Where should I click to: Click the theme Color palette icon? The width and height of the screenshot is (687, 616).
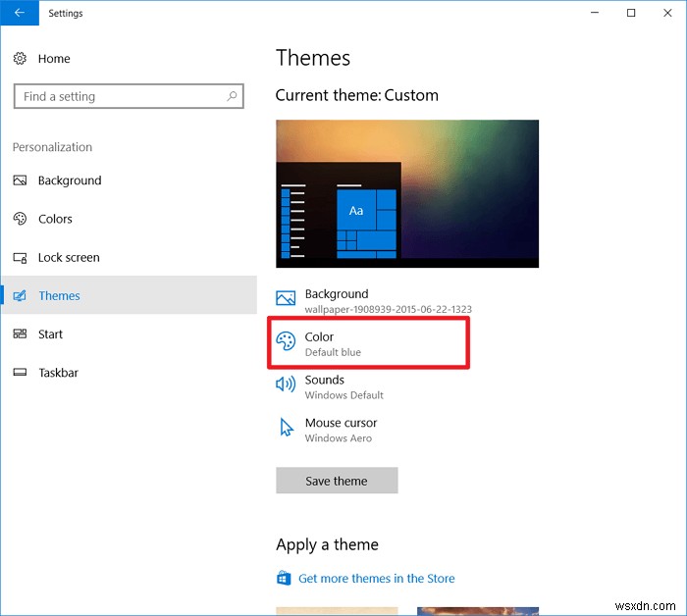click(286, 341)
